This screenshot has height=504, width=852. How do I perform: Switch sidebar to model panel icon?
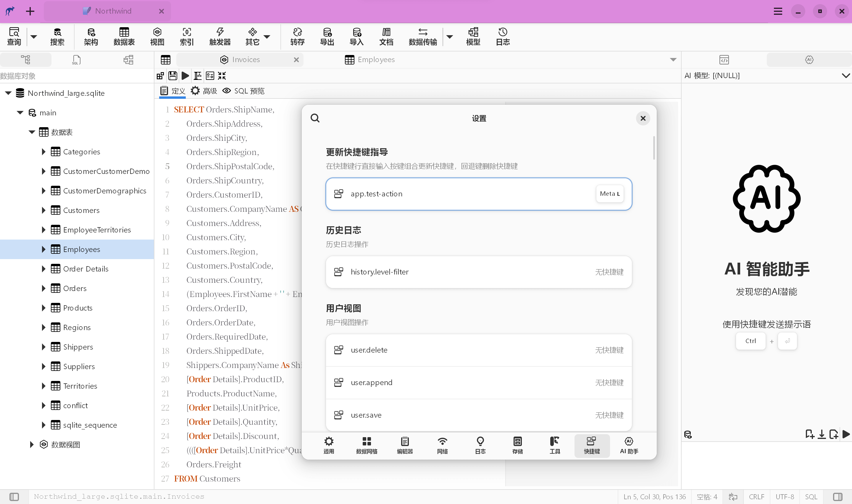[x=128, y=60]
